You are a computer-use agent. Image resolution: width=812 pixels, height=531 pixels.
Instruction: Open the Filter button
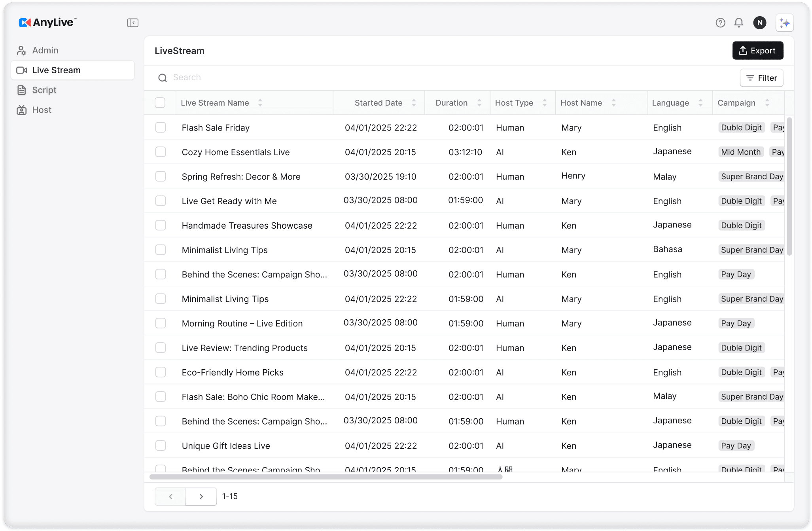coord(761,78)
